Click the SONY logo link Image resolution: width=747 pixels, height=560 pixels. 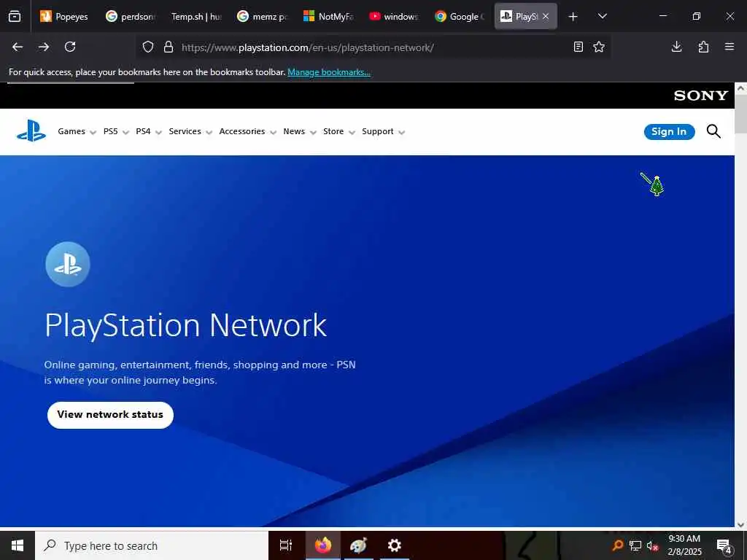(701, 96)
